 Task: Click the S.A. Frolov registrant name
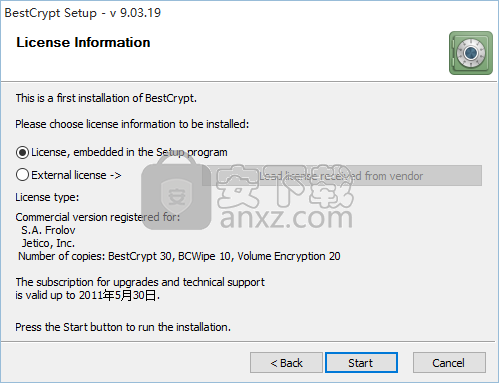(48, 230)
